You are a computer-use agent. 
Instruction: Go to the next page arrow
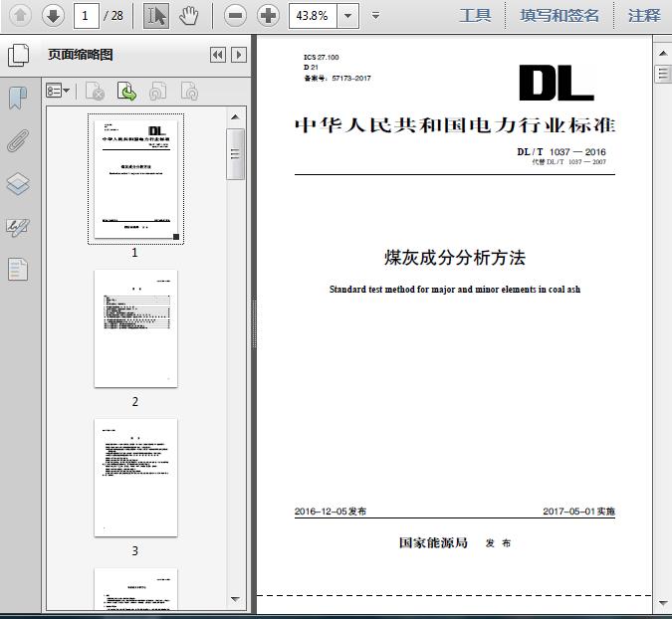click(x=53, y=16)
